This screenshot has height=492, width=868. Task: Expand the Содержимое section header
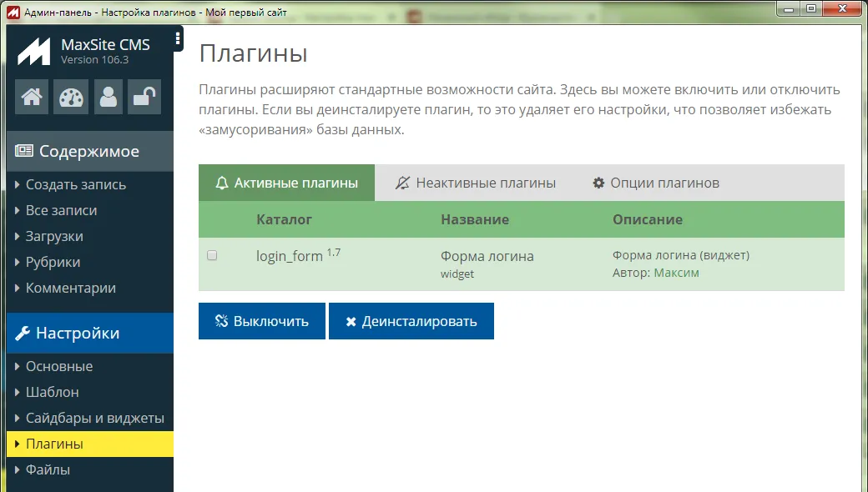click(89, 152)
